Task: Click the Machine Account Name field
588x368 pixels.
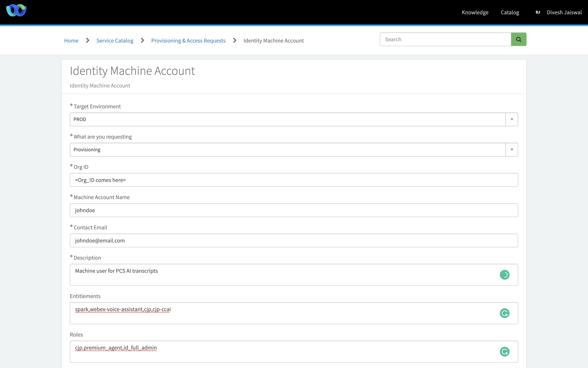Action: 294,210
